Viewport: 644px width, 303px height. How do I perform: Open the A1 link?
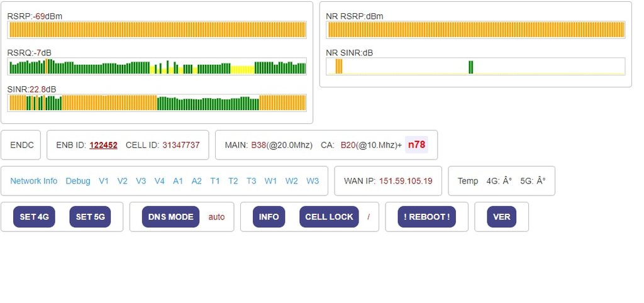pos(178,180)
